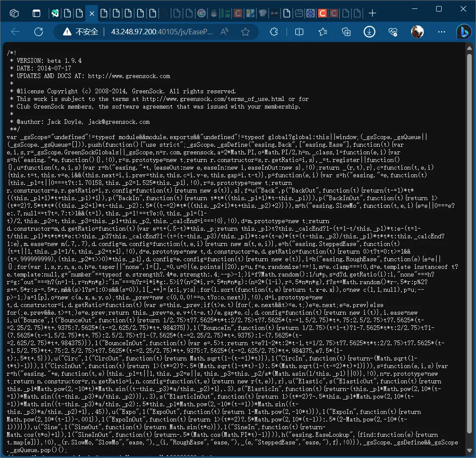Open the Bing Copilot sidebar button
476x458 pixels.
(x=464, y=32)
